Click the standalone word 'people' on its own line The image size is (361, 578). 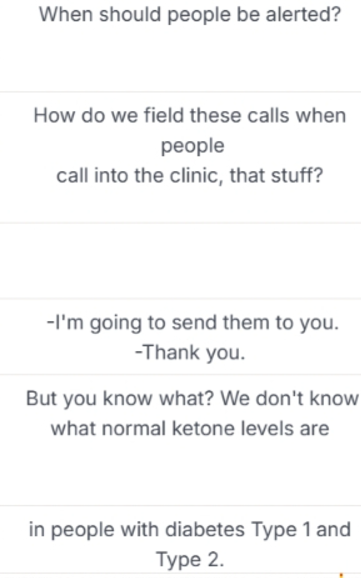[x=192, y=146]
